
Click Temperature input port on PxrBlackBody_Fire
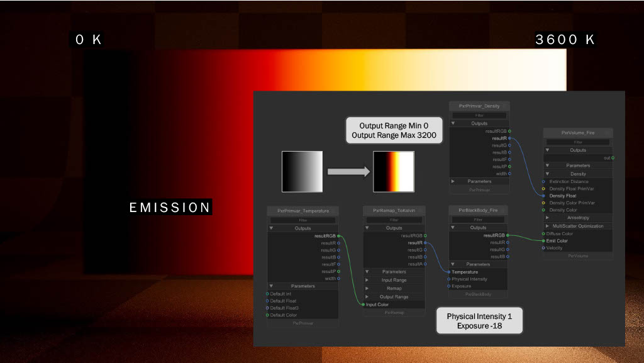click(x=448, y=272)
